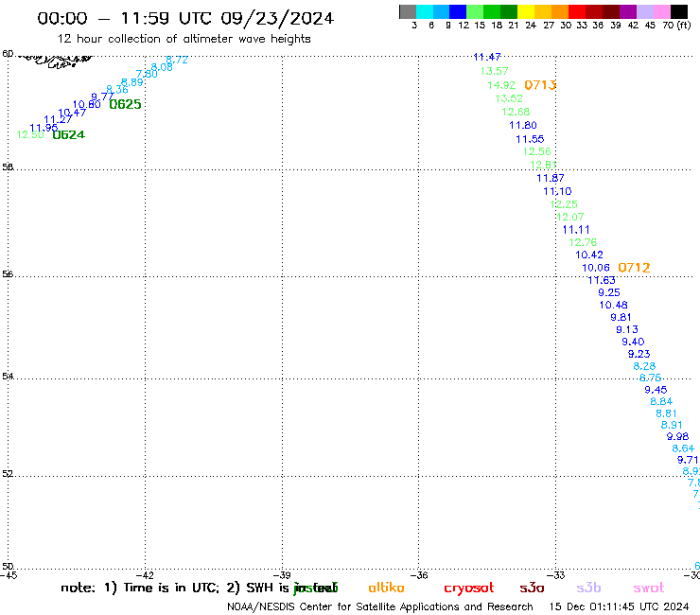Viewport: 700px width, 615px height.
Task: Click the 'altika' satellite legend label
Action: [386, 588]
